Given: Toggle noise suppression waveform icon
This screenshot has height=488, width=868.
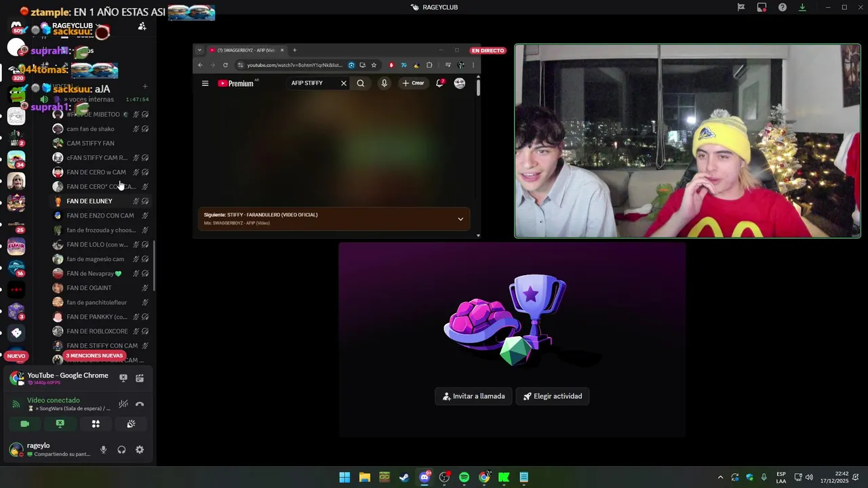Looking at the screenshot, I should coord(123,404).
